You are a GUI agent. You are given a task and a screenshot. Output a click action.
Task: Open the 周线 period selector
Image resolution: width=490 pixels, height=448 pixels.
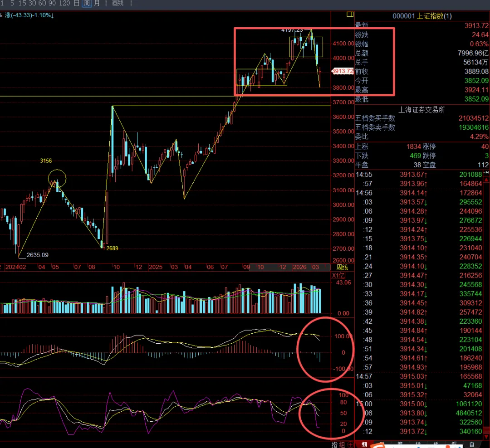(342, 268)
